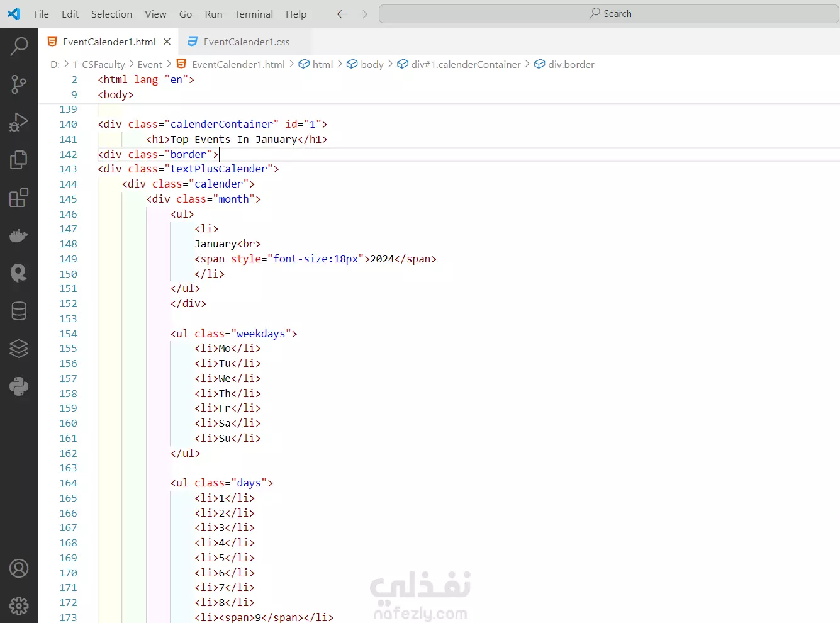The height and width of the screenshot is (623, 840).
Task: Click the class value "weekdays"
Action: [260, 334]
